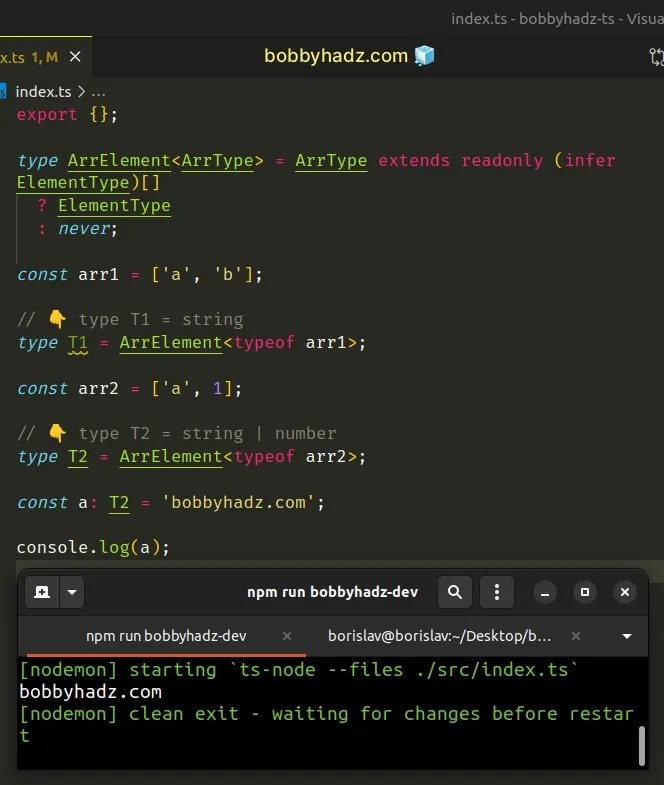This screenshot has height=785, width=664.
Task: Click the '// type T1 = string' comment
Action: (x=130, y=319)
